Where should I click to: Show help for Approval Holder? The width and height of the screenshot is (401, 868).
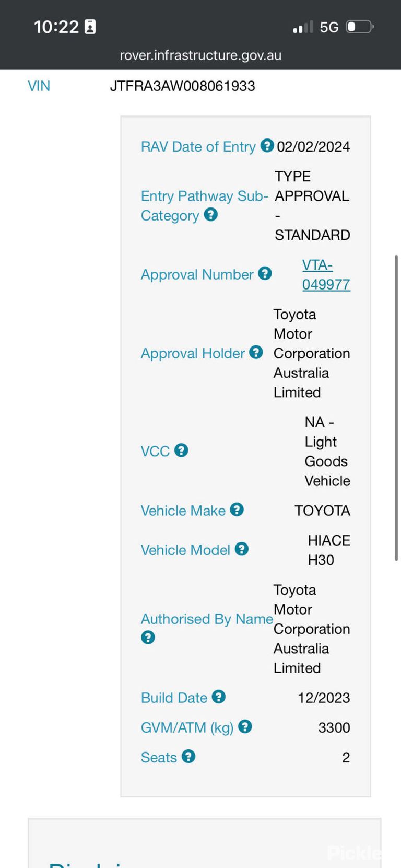point(256,352)
